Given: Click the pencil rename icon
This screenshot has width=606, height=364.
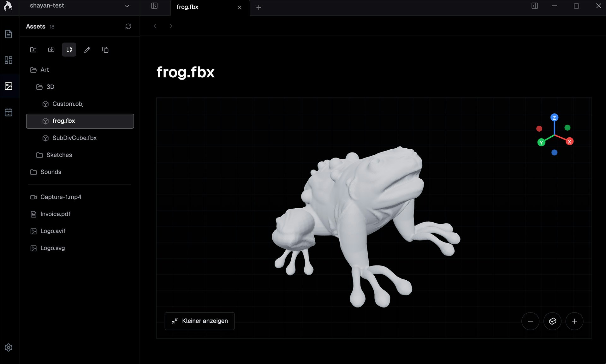Looking at the screenshot, I should tap(87, 50).
